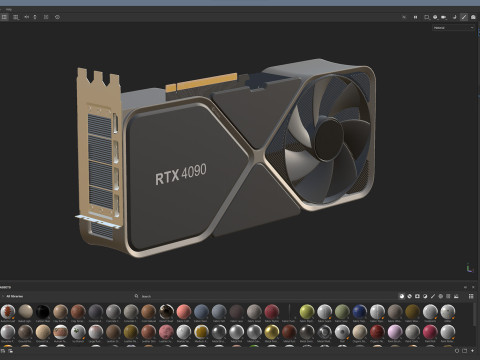The image size is (480, 360).
Task: Select the dark glossy enamel material sphere
Action: pyautogui.click(x=166, y=312)
